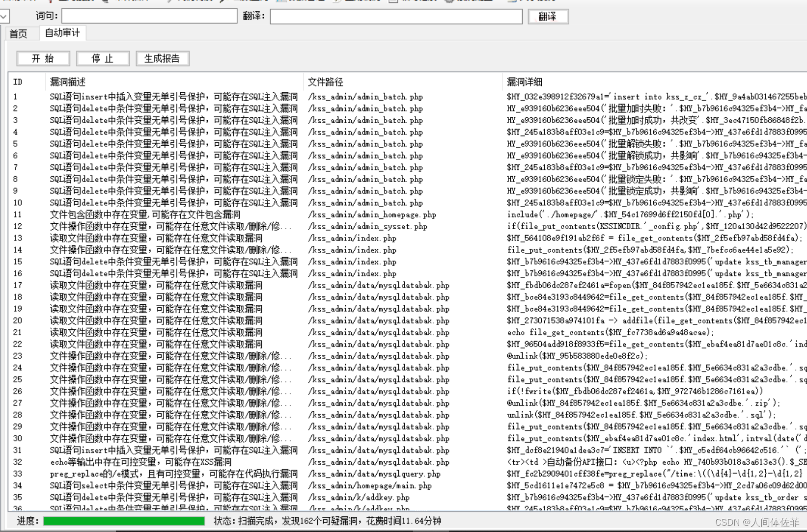Viewport: 807px width, 532px height.
Task: Click row 27 @unlink .zip detail
Action: (x=643, y=403)
